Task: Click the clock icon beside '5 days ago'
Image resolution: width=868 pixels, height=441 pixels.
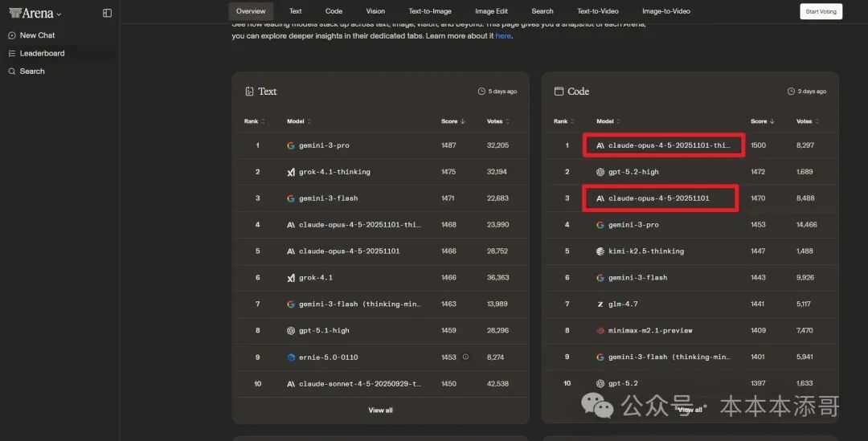Action: pyautogui.click(x=481, y=92)
